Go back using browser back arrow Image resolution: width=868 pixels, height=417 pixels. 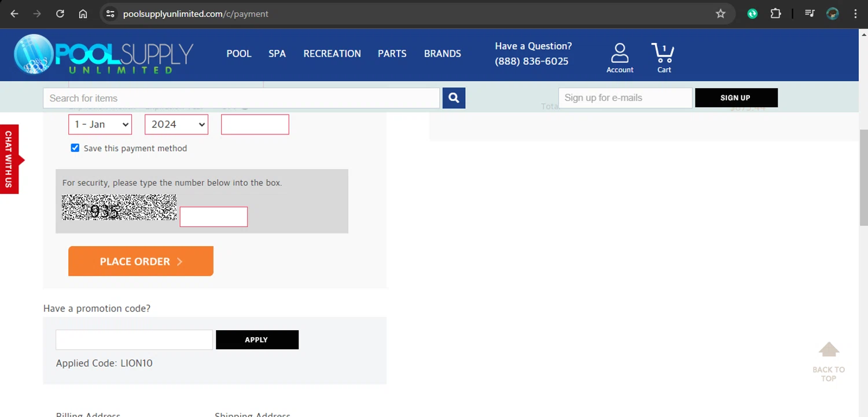[14, 14]
